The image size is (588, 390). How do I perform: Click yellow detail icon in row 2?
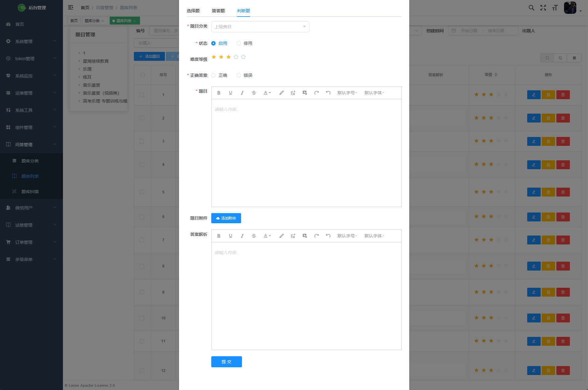(x=548, y=118)
